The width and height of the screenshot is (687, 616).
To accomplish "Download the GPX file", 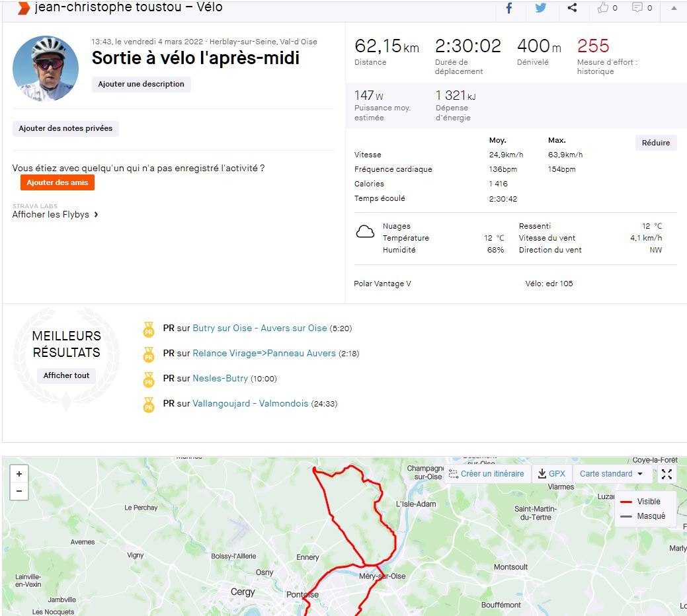I will 552,474.
